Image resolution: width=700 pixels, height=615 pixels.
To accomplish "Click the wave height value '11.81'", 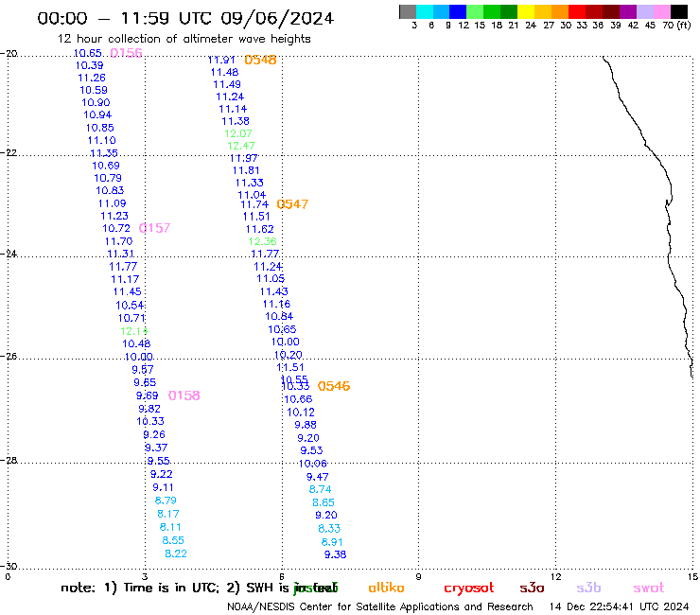I will pyautogui.click(x=246, y=170).
